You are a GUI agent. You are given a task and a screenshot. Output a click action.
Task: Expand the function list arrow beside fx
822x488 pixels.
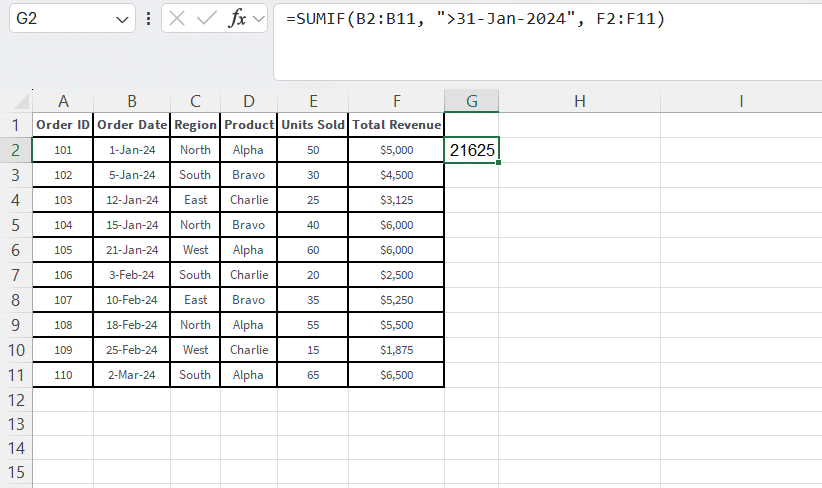[258, 19]
